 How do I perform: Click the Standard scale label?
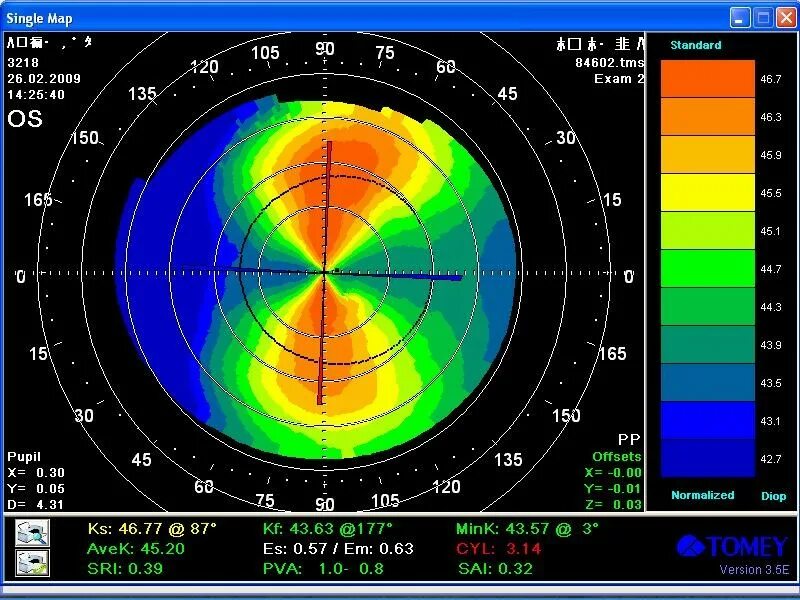coord(695,45)
